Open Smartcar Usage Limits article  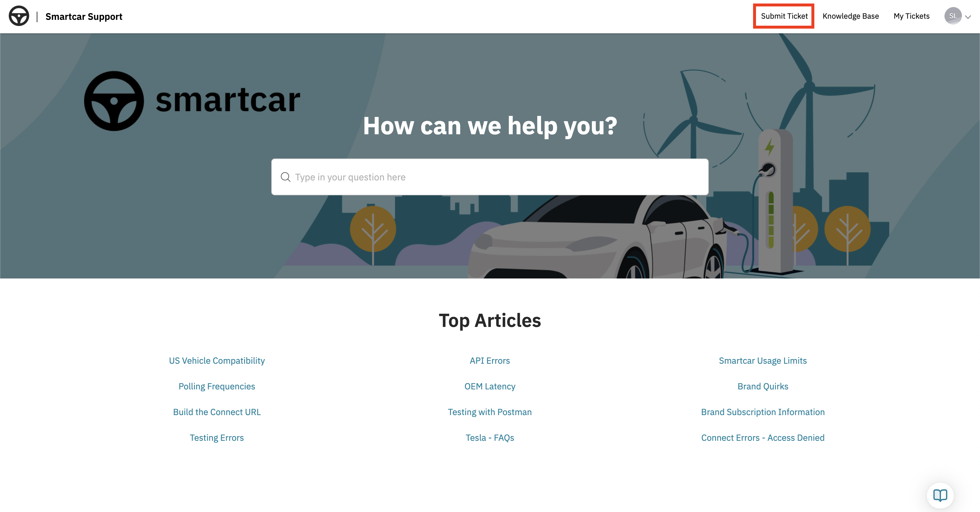click(x=763, y=361)
